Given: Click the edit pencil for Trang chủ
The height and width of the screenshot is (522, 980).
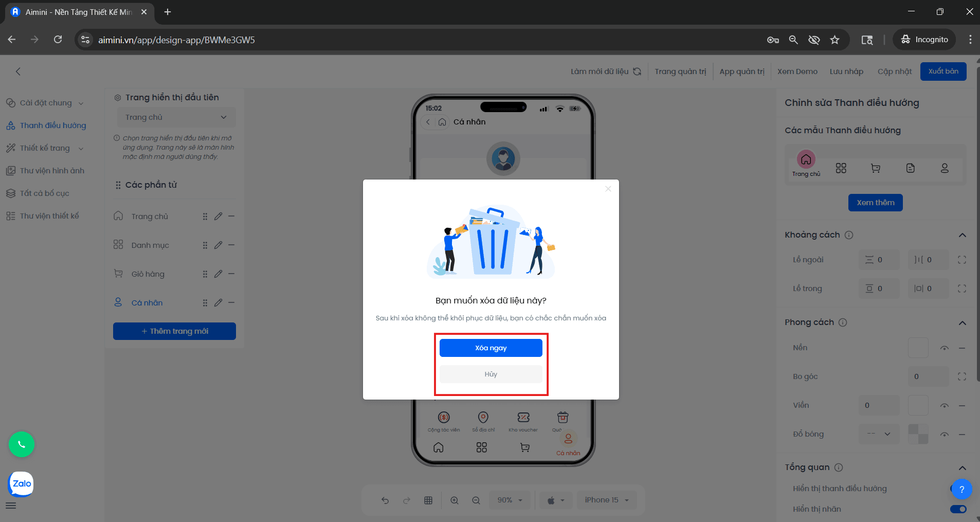Looking at the screenshot, I should pyautogui.click(x=219, y=217).
